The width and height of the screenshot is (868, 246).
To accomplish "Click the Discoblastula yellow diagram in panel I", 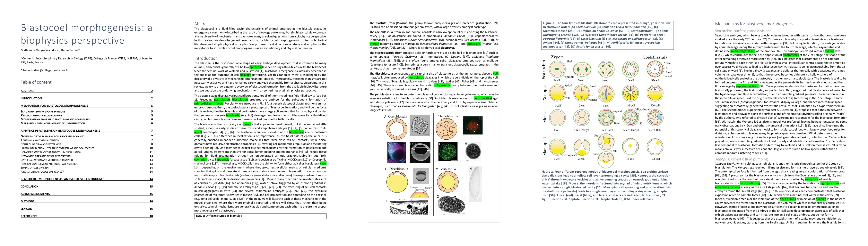I will (x=397, y=183).
